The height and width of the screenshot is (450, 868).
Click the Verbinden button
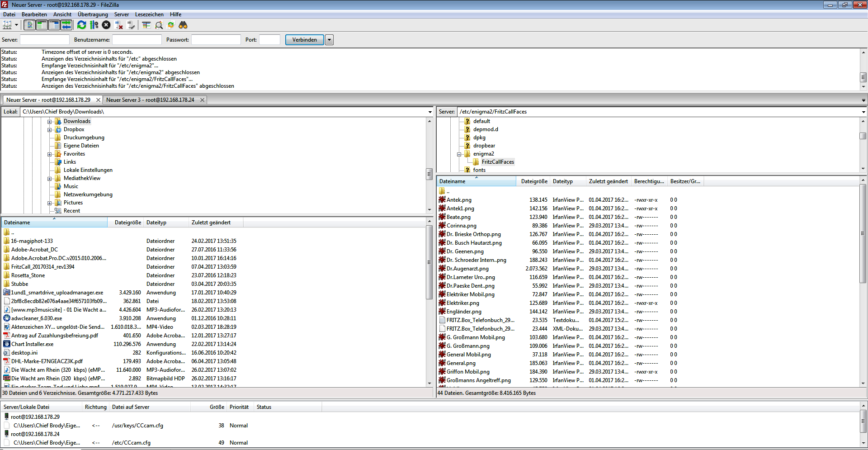point(304,40)
